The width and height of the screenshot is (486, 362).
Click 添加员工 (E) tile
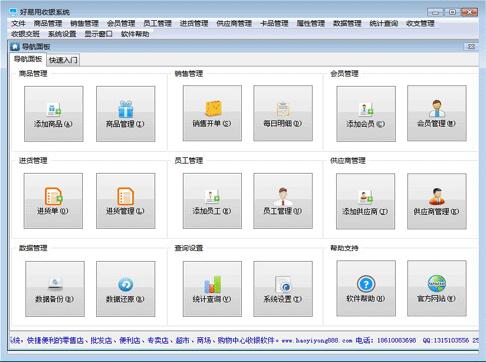coord(212,201)
